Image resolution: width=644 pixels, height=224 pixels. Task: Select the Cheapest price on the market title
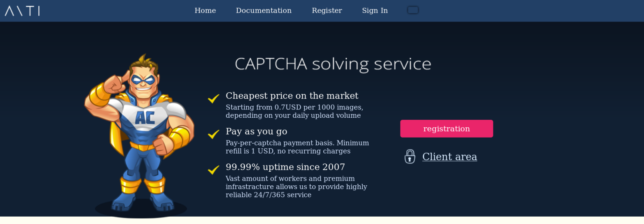(292, 96)
